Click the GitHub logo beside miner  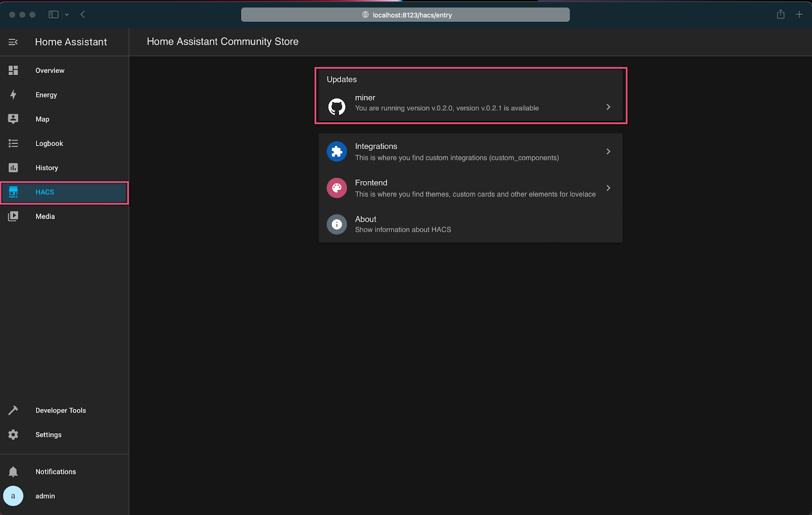click(336, 107)
